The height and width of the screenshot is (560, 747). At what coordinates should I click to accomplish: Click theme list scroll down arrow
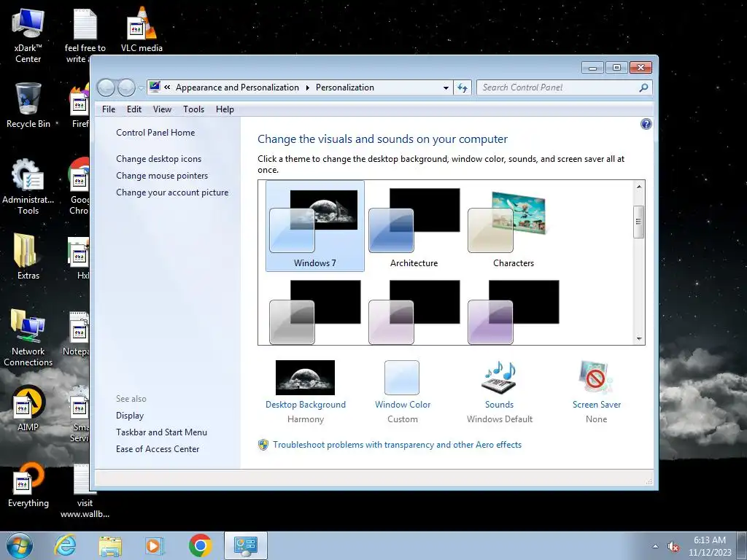click(639, 338)
